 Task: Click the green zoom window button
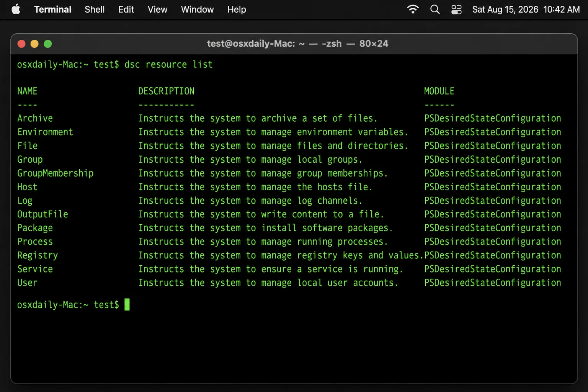tap(48, 44)
